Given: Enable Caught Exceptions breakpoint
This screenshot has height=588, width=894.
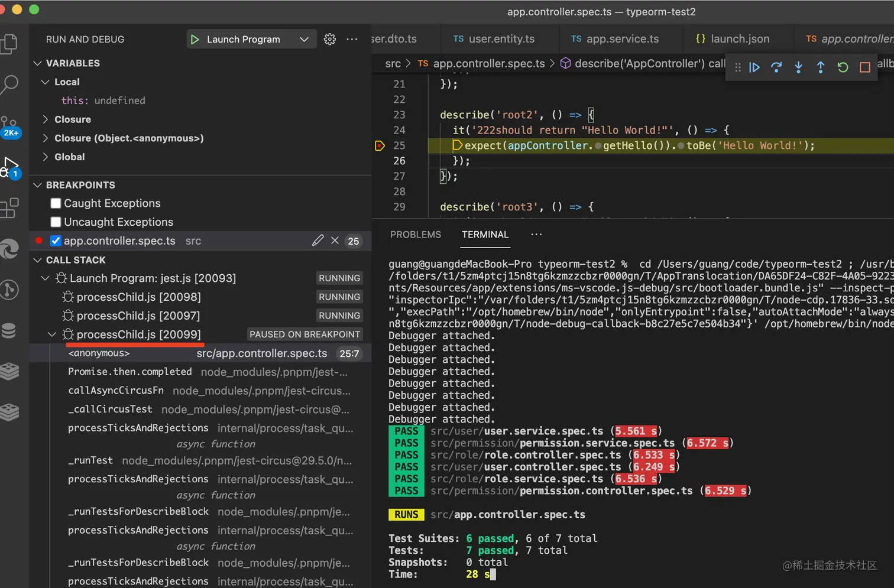Looking at the screenshot, I should click(56, 203).
